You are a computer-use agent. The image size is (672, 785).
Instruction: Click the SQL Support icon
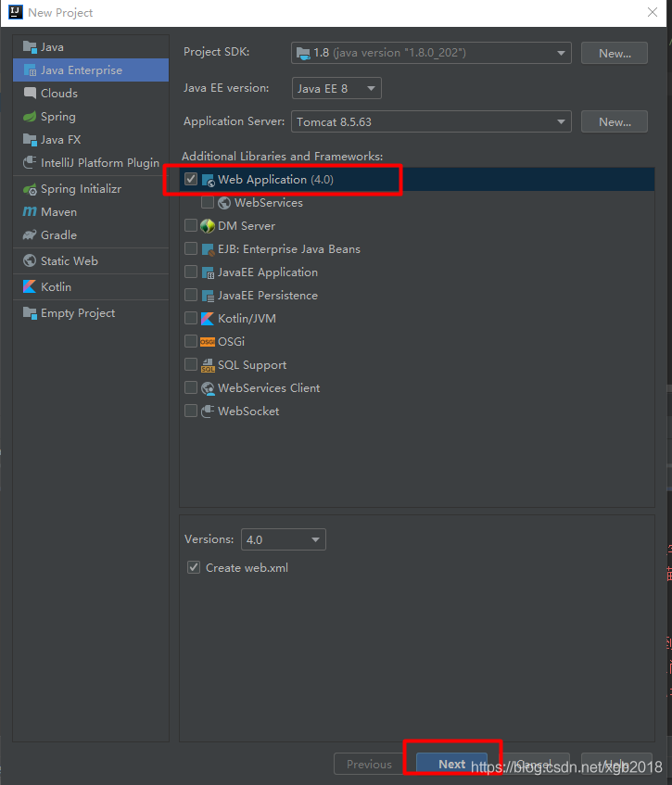[x=208, y=365]
